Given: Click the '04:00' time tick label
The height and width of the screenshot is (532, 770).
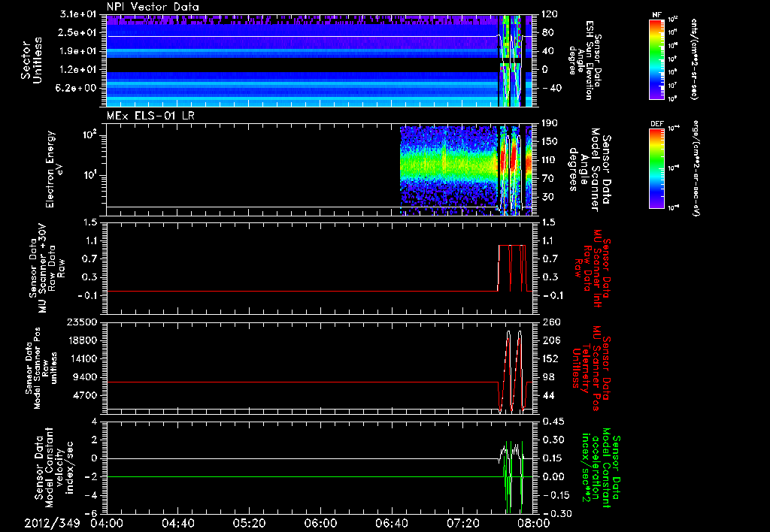Looking at the screenshot, I should click(x=107, y=523).
